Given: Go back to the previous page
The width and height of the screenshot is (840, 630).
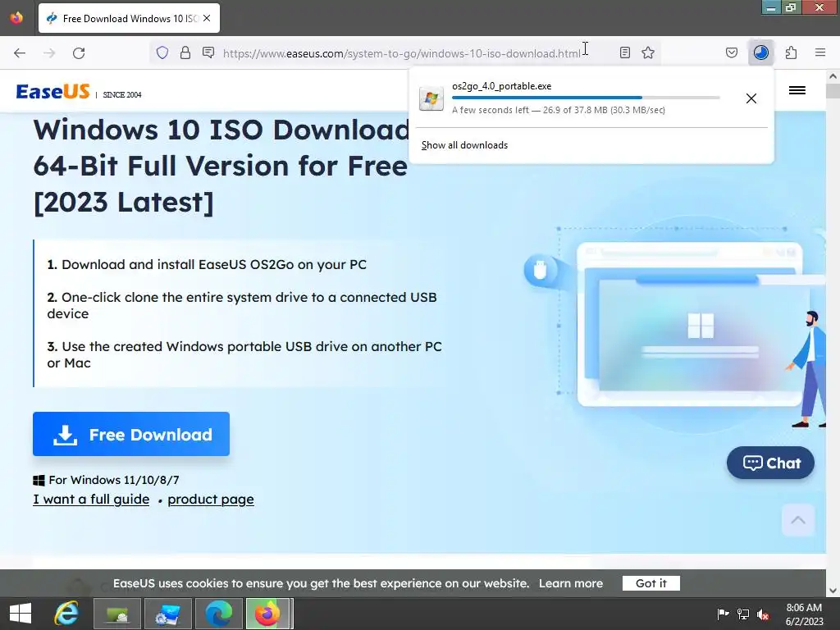Looking at the screenshot, I should click(20, 52).
